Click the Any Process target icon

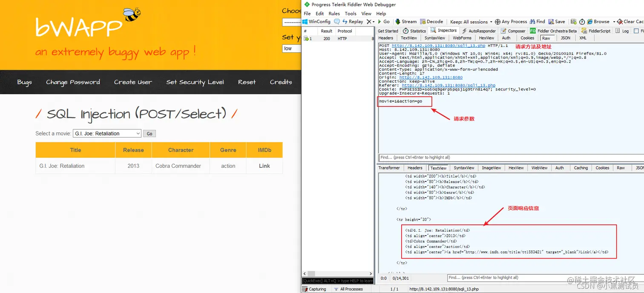point(497,21)
